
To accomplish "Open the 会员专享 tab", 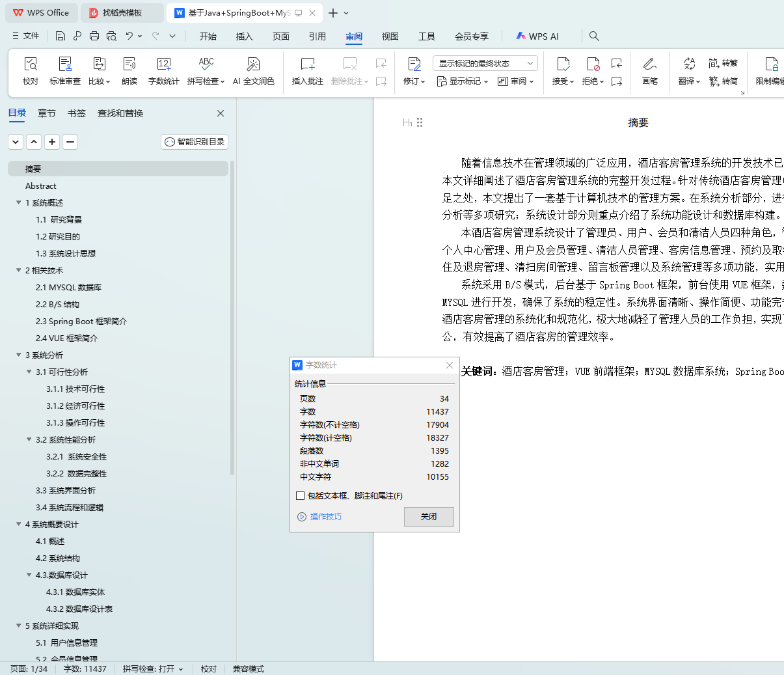I will 472,36.
